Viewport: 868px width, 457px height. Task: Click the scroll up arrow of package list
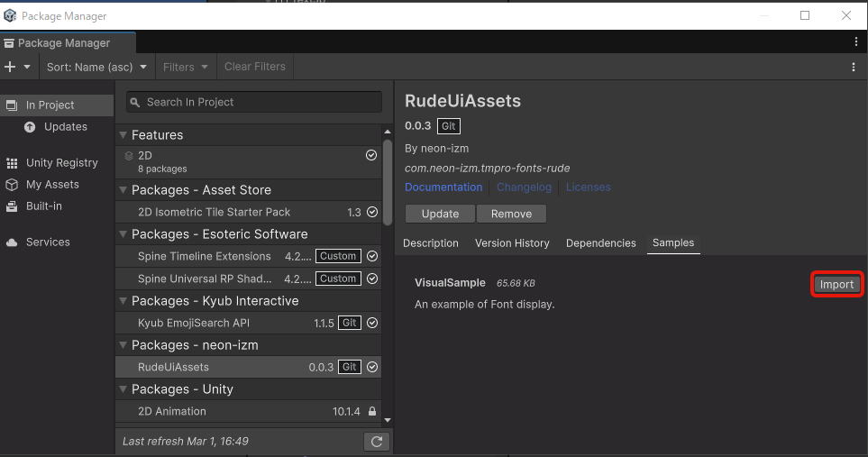coord(388,132)
